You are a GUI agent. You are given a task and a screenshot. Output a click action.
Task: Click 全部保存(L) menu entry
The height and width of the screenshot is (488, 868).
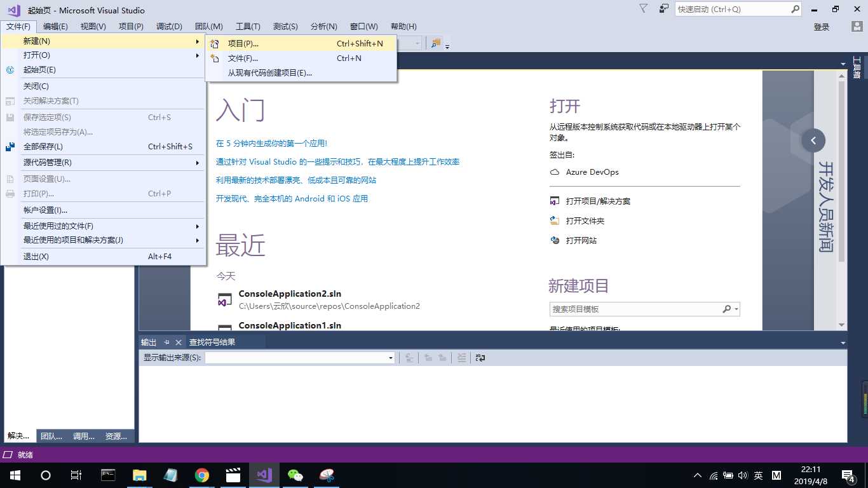point(103,146)
